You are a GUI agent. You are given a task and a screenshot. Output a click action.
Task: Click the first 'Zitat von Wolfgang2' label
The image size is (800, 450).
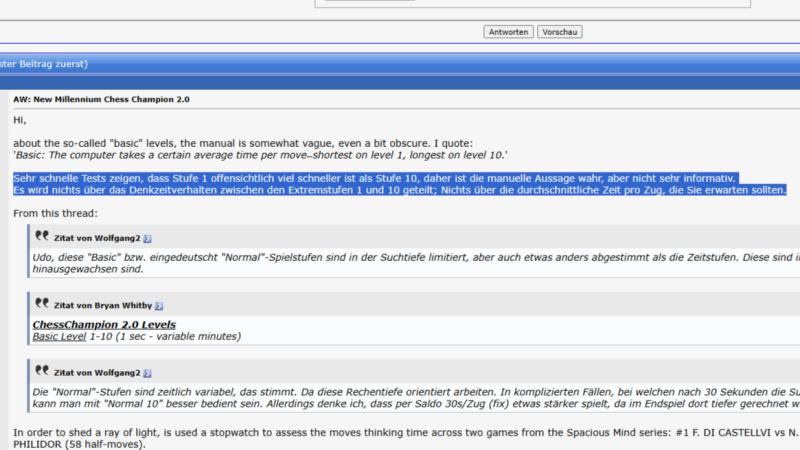pos(97,238)
